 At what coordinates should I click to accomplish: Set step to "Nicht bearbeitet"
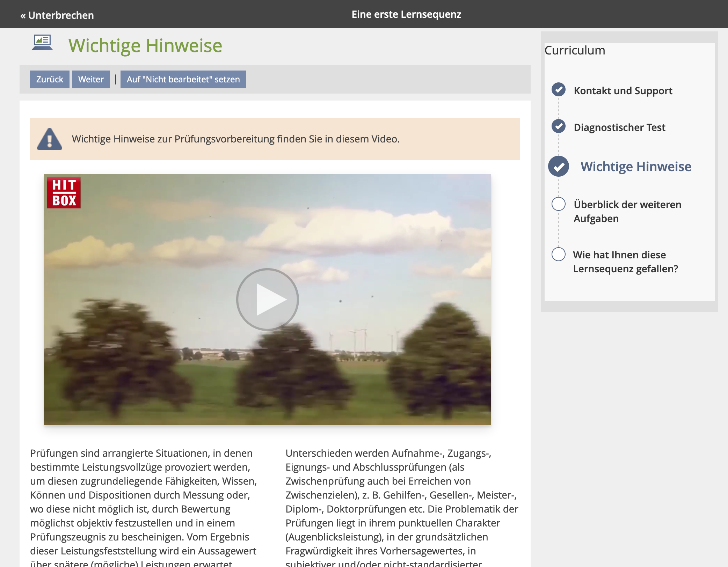coord(183,80)
